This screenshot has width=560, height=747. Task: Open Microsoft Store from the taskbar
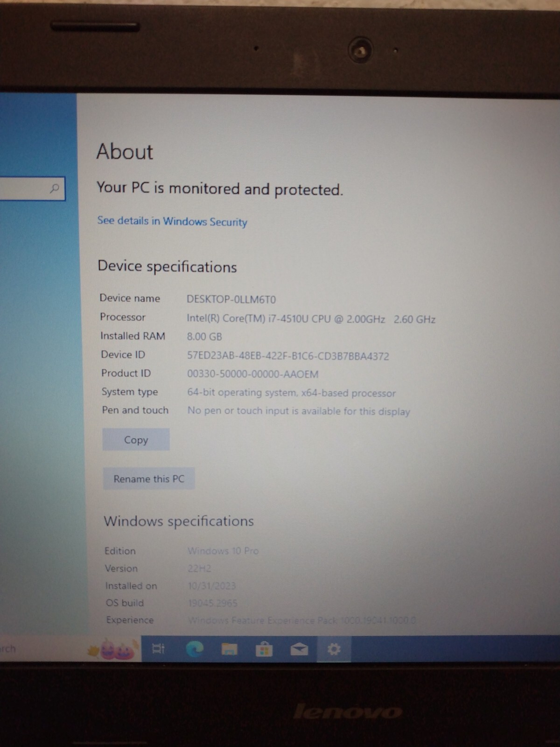264,649
